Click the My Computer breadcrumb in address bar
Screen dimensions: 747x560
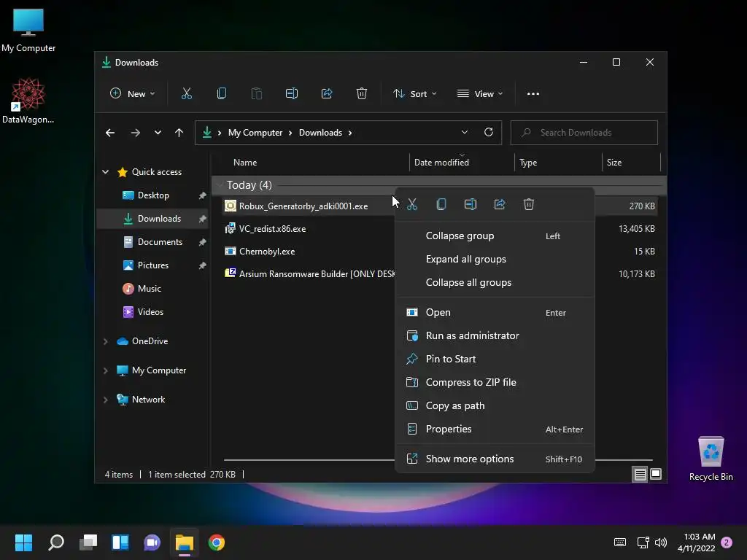point(255,133)
